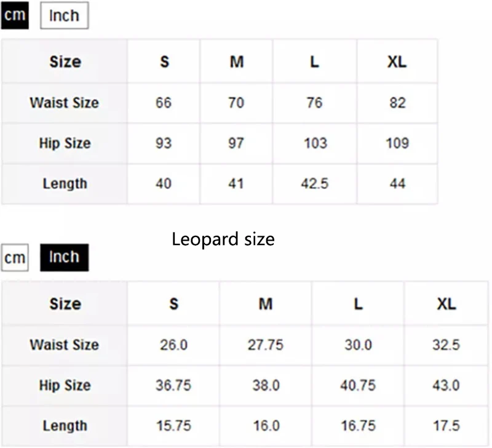Click the hip size value 109
Viewport: 492px width, 448px height.
[x=397, y=143]
